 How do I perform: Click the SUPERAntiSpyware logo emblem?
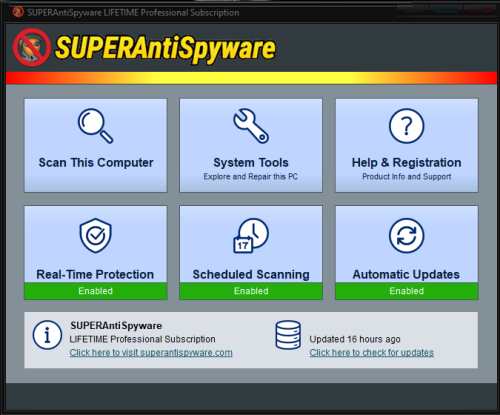click(x=32, y=47)
